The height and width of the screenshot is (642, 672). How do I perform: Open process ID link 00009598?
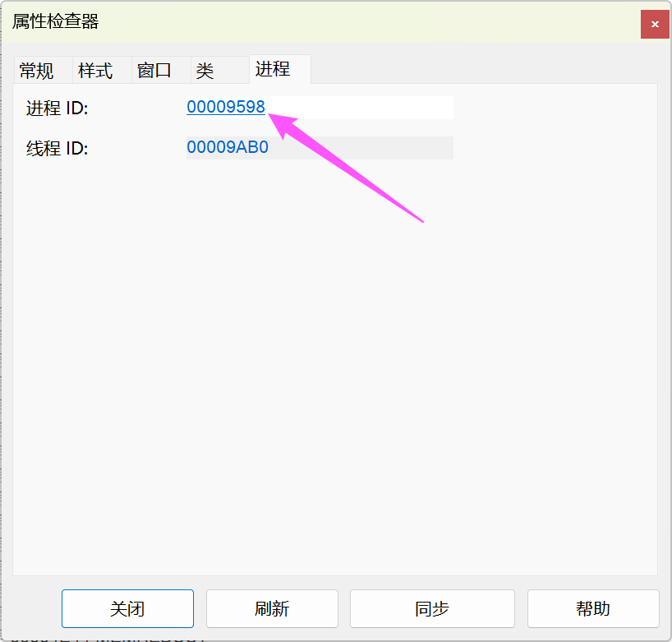226,107
